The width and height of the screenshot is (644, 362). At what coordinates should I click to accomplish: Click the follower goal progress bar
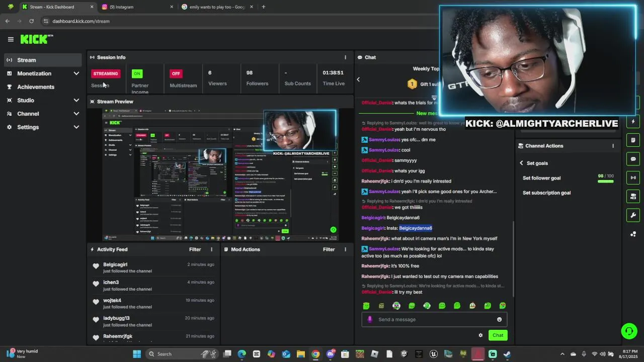pos(606,181)
